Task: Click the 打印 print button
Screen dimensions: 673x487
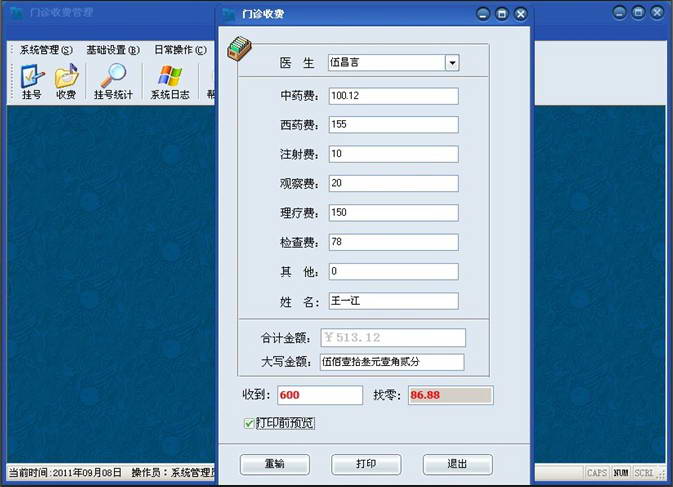Action: (x=366, y=464)
